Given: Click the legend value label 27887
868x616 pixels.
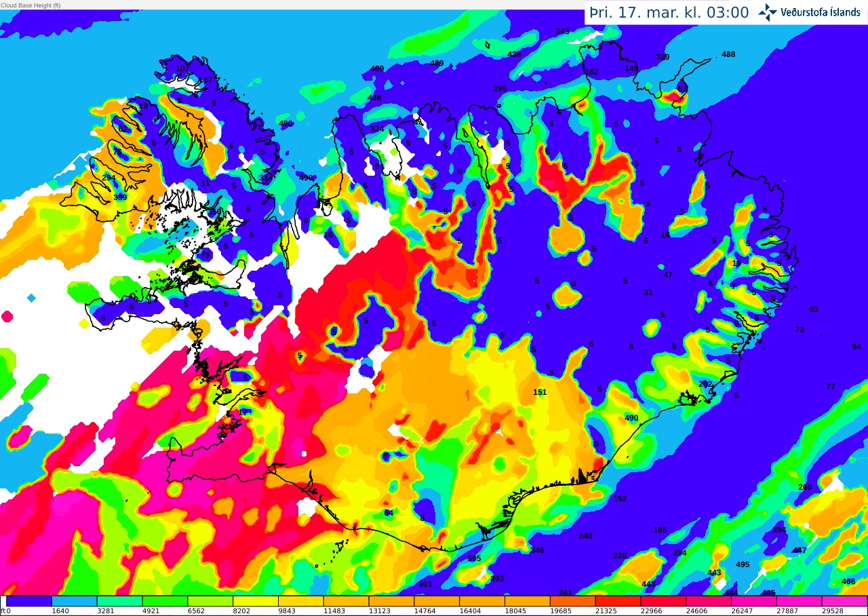Looking at the screenshot, I should point(788,611).
